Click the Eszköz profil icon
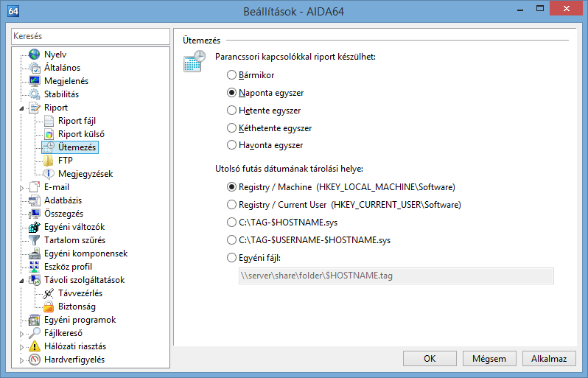The width and height of the screenshot is (588, 378). pyautogui.click(x=35, y=267)
